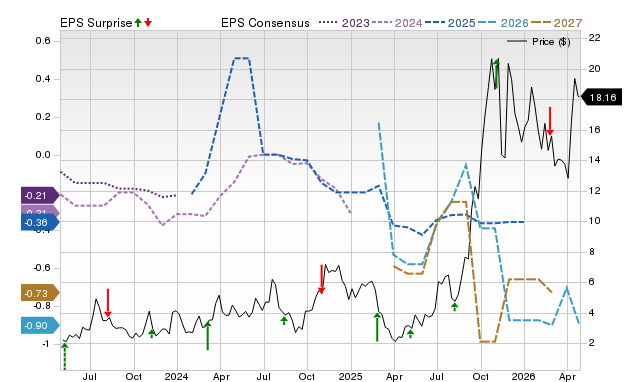Click the purple -0.21 value tag
The image size is (640, 382).
tap(40, 195)
